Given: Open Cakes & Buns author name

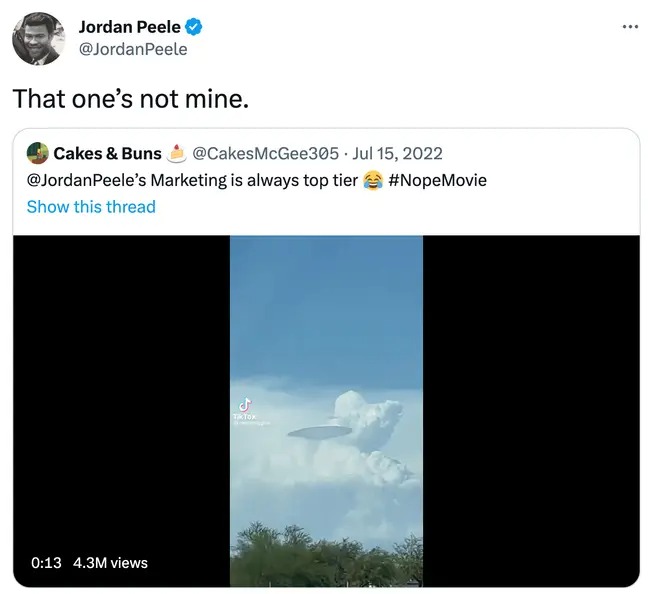Looking at the screenshot, I should tap(107, 153).
